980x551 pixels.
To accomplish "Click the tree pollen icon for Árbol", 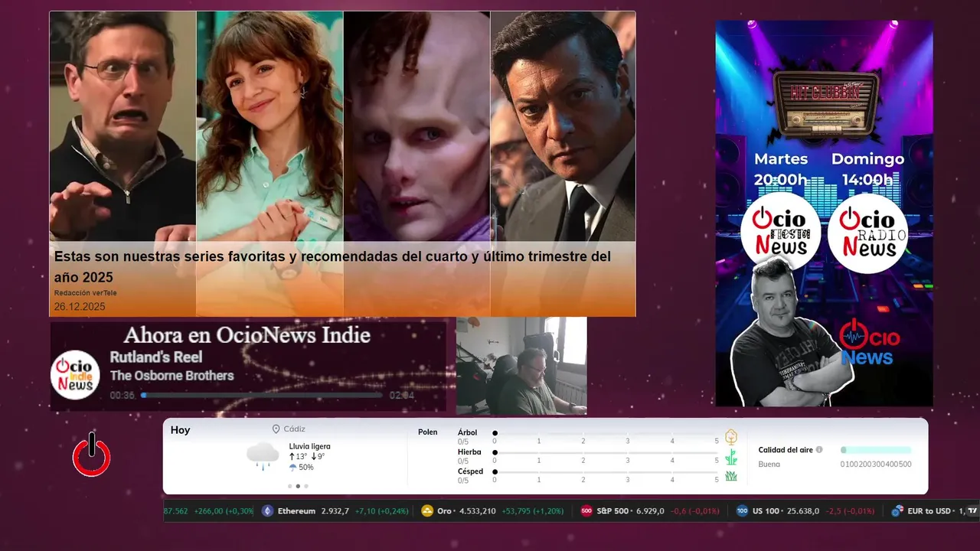I will click(x=731, y=437).
